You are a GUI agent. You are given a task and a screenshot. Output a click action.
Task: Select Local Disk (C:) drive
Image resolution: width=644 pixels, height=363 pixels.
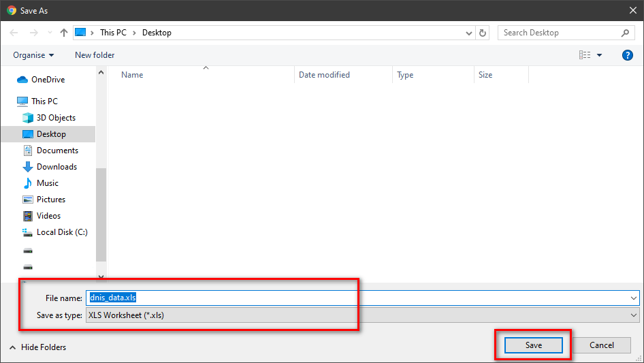coord(61,232)
